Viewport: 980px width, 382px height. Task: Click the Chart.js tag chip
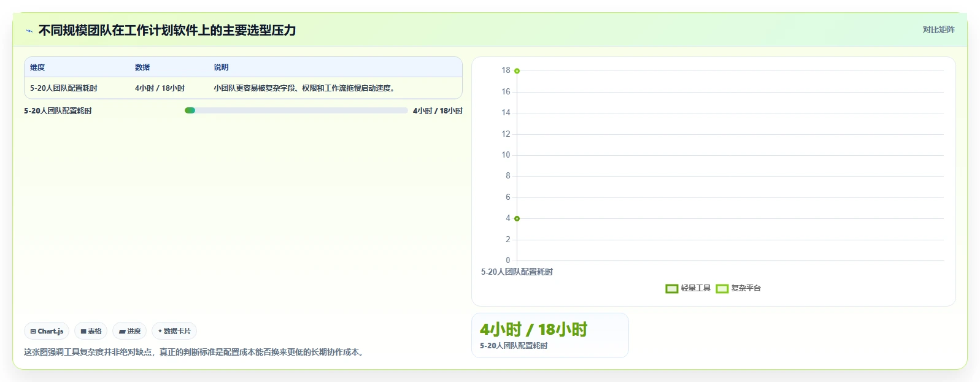47,331
